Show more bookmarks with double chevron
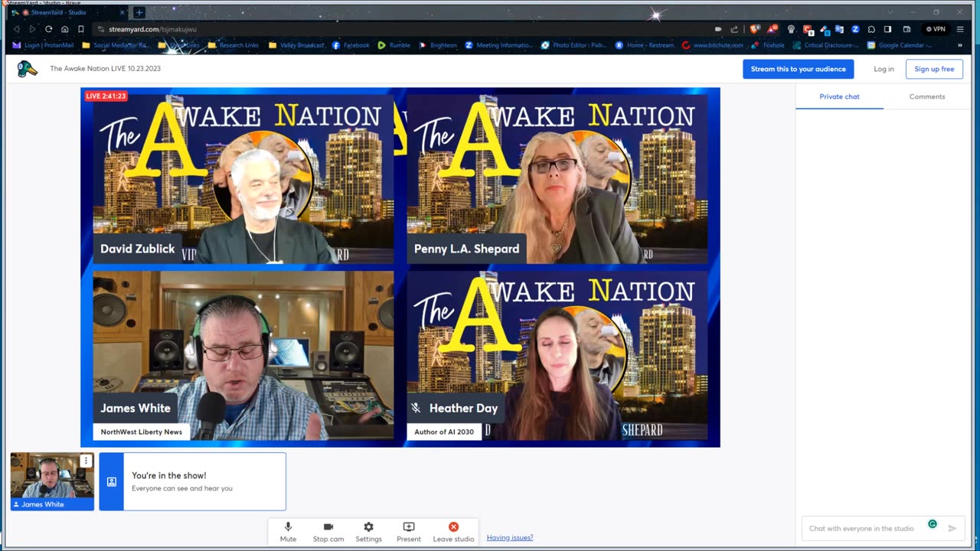The height and width of the screenshot is (551, 980). click(960, 45)
